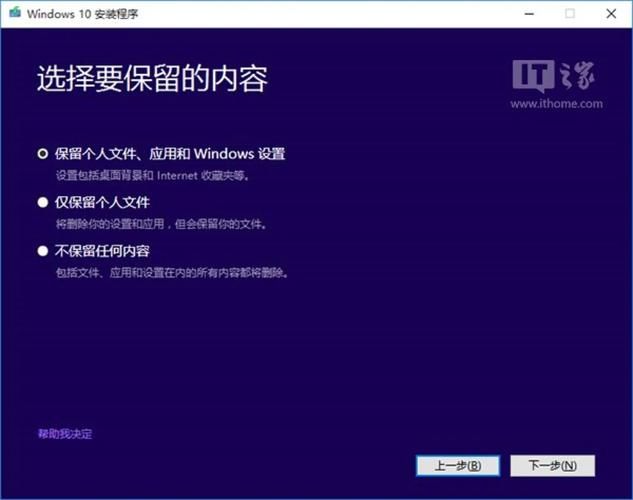
Task: Continue with 下一步(N) button
Action: coord(552,466)
